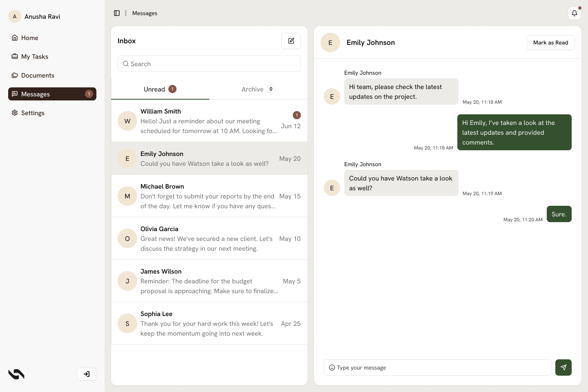Image resolution: width=588 pixels, height=392 pixels.
Task: Click 'Could you have Watson' chat bubble
Action: coord(401,183)
